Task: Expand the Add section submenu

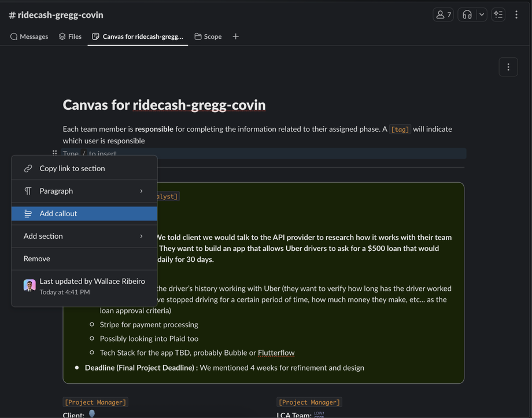Action: [x=84, y=236]
